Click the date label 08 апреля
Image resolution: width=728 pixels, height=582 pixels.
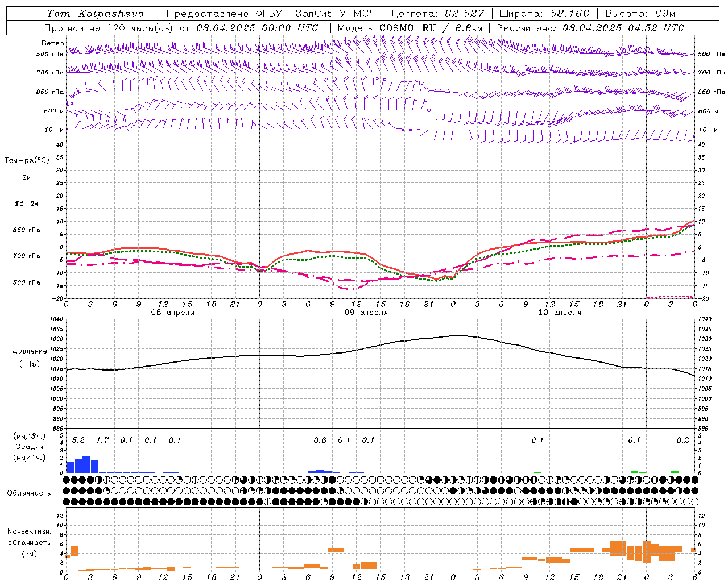click(x=172, y=313)
